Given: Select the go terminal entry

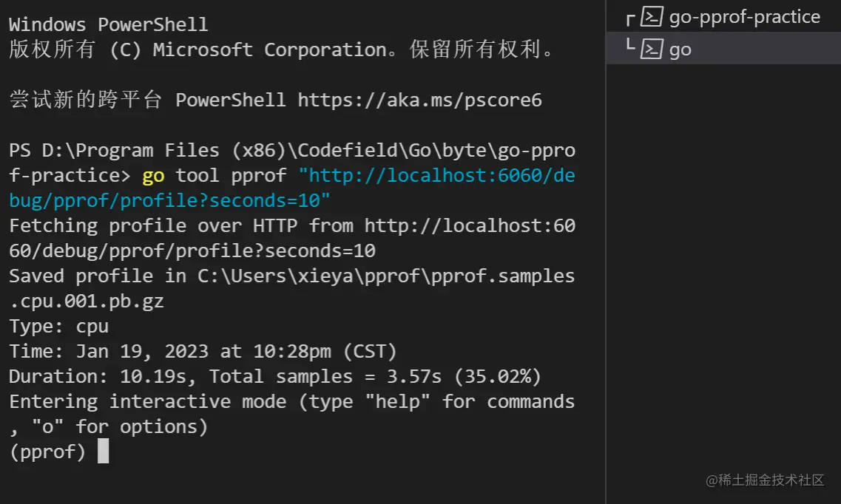Looking at the screenshot, I should [680, 50].
